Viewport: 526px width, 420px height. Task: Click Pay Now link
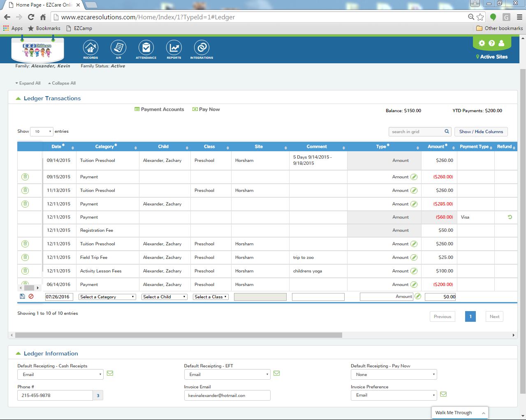coord(206,109)
